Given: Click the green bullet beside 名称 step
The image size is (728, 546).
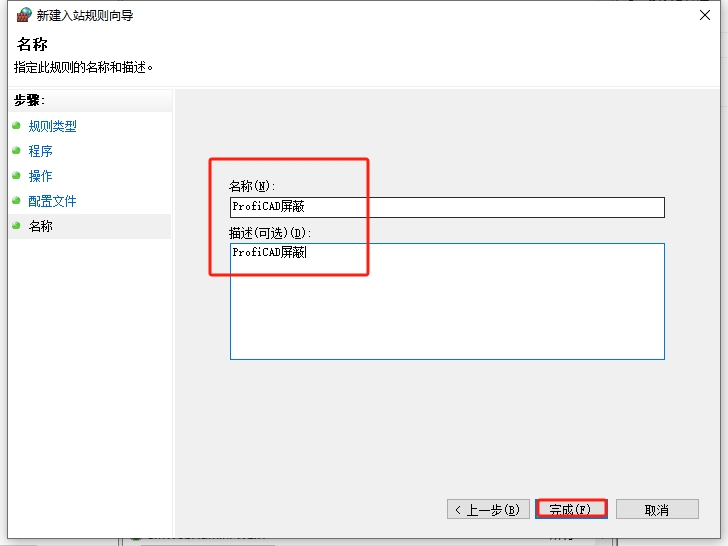Looking at the screenshot, I should [16, 226].
